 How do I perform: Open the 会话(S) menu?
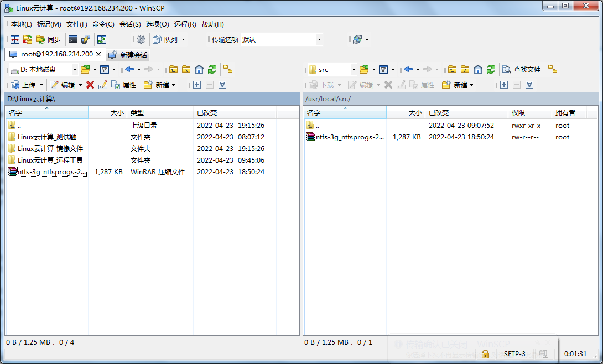[130, 24]
